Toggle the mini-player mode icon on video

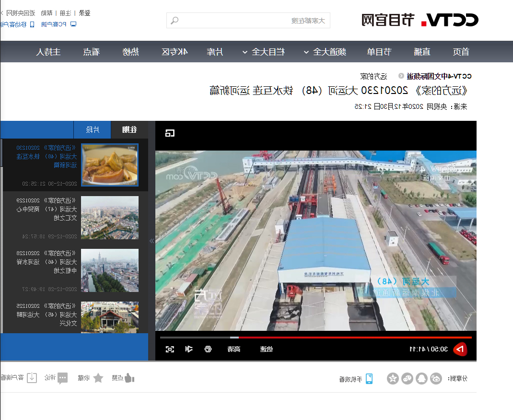click(170, 133)
